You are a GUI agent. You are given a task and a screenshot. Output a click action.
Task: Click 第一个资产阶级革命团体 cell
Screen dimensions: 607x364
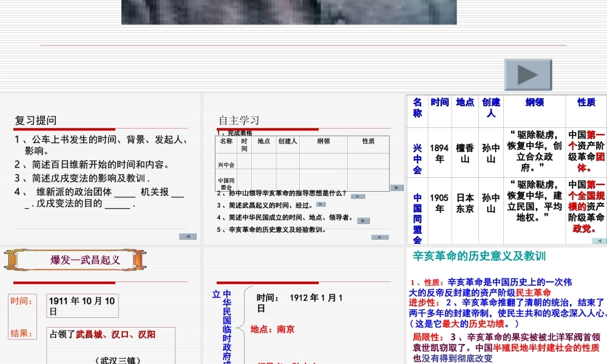pyautogui.click(x=586, y=151)
